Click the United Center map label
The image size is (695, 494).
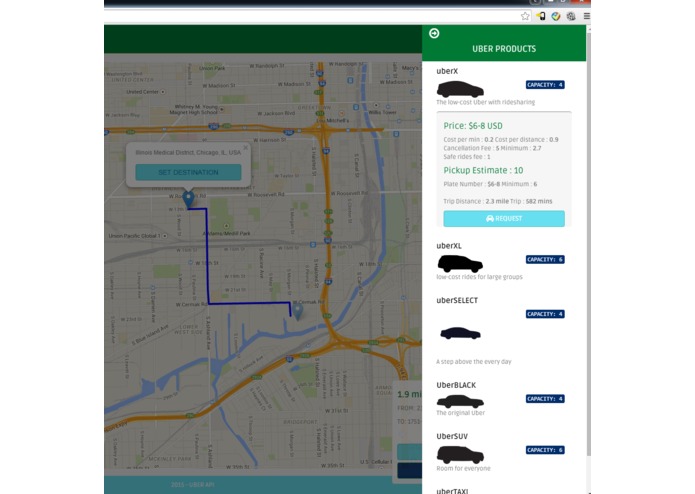[142, 92]
